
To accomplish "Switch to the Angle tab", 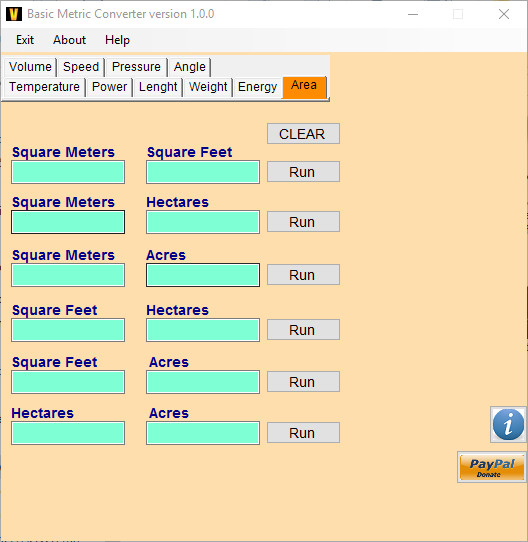I will 189,67.
